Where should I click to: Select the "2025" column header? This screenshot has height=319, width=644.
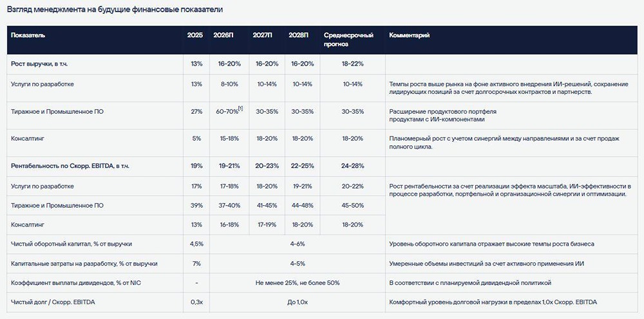195,35
